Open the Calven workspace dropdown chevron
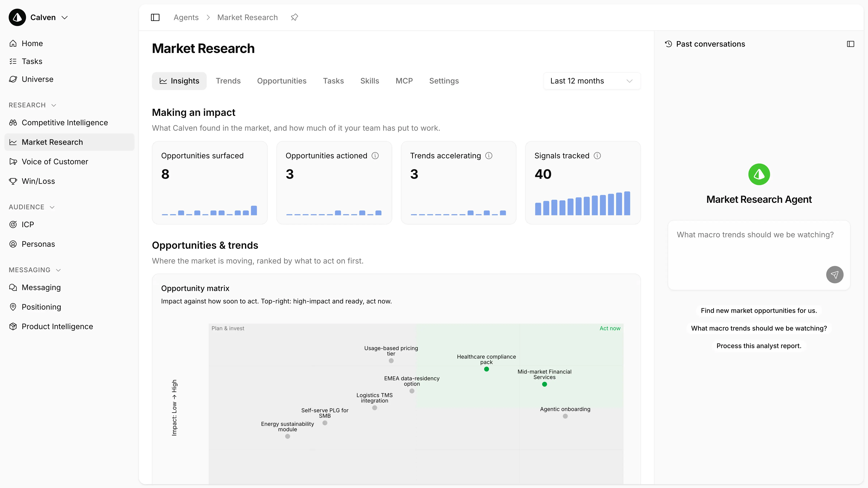 pos(65,18)
